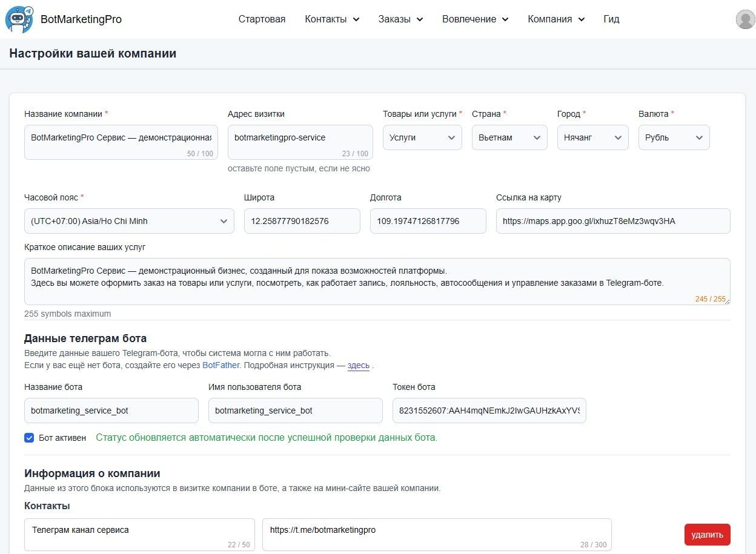Open the 'Заказы' navigation menu
756x554 pixels.
click(400, 19)
